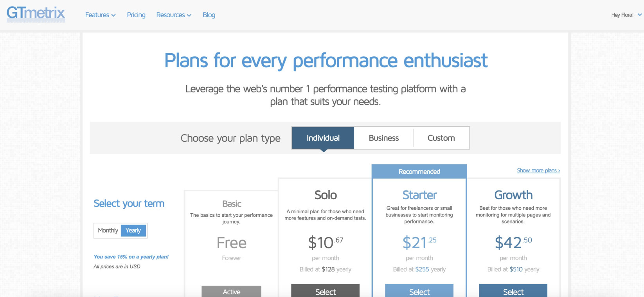This screenshot has height=297, width=644.
Task: Go to the Pricing page
Action: pos(136,15)
